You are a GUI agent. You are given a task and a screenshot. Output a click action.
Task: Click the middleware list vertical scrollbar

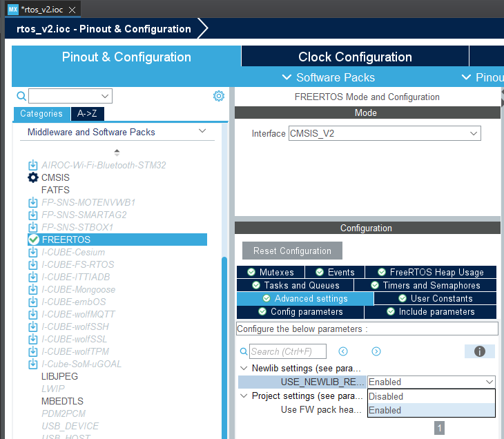click(224, 347)
